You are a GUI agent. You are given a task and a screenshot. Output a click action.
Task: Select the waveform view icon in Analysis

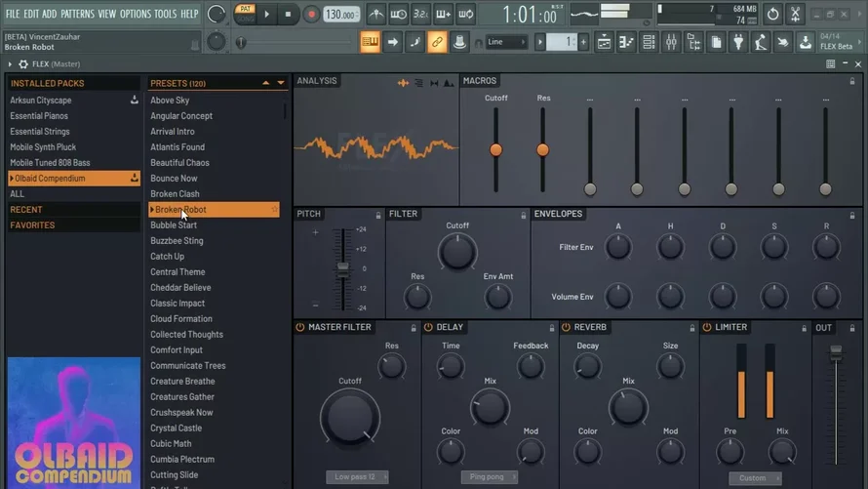coord(403,83)
